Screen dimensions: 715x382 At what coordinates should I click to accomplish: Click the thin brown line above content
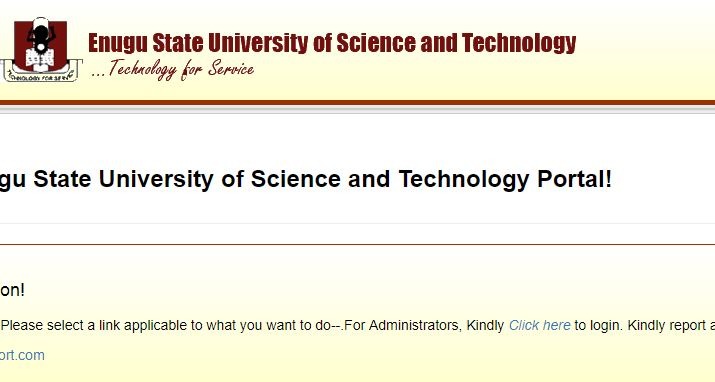[358, 244]
